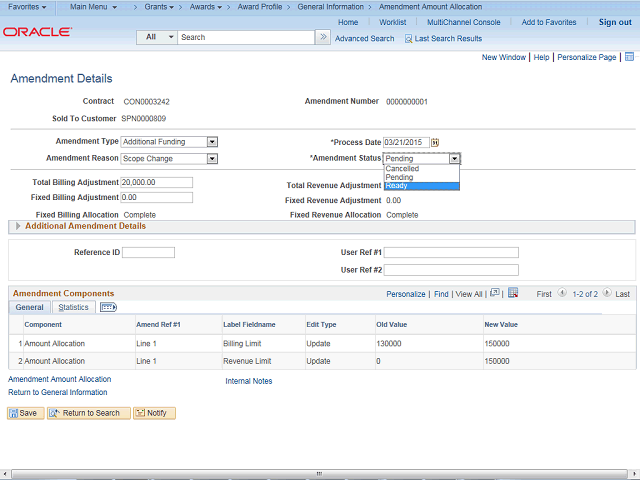This screenshot has height=480, width=640.
Task: Open the Favorites menu
Action: [28, 7]
